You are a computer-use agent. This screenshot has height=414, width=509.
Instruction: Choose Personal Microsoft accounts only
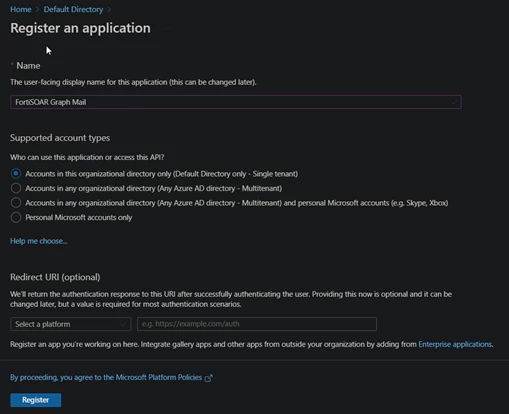click(x=16, y=217)
